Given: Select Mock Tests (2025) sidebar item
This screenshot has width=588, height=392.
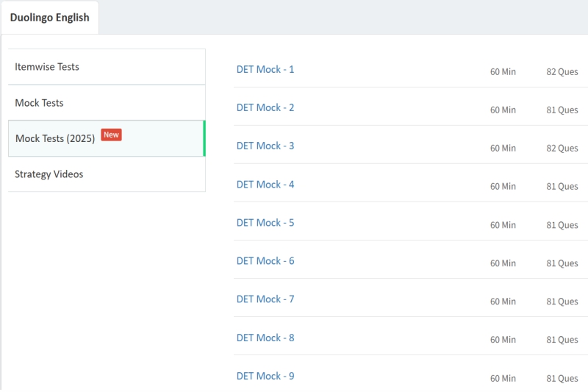Looking at the screenshot, I should [55, 138].
